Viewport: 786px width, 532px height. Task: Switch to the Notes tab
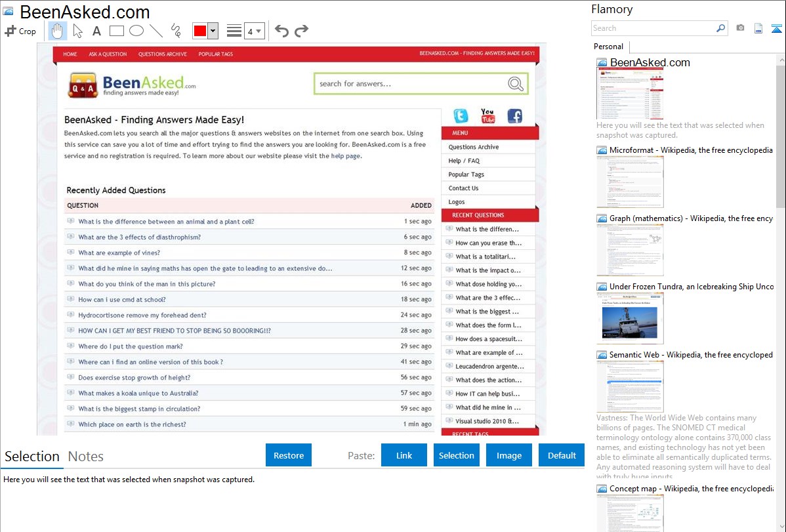pos(86,457)
